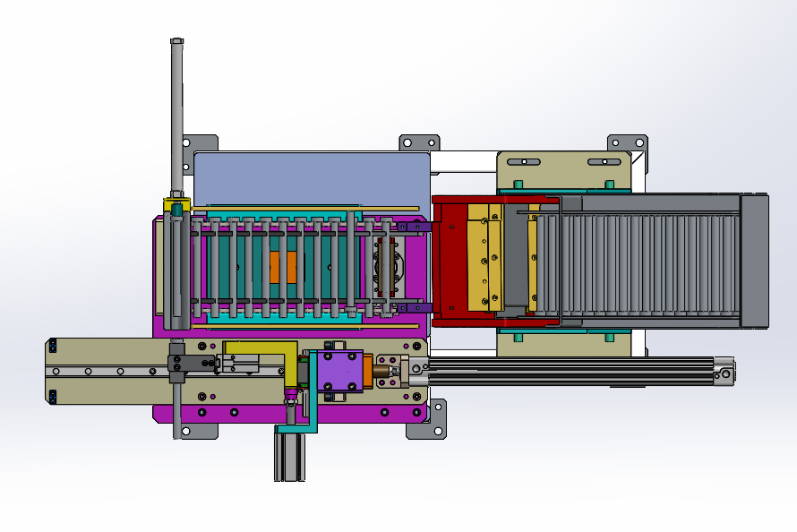This screenshot has height=532, width=797.
Task: Select the upper small purple bracket
Action: (x=415, y=226)
